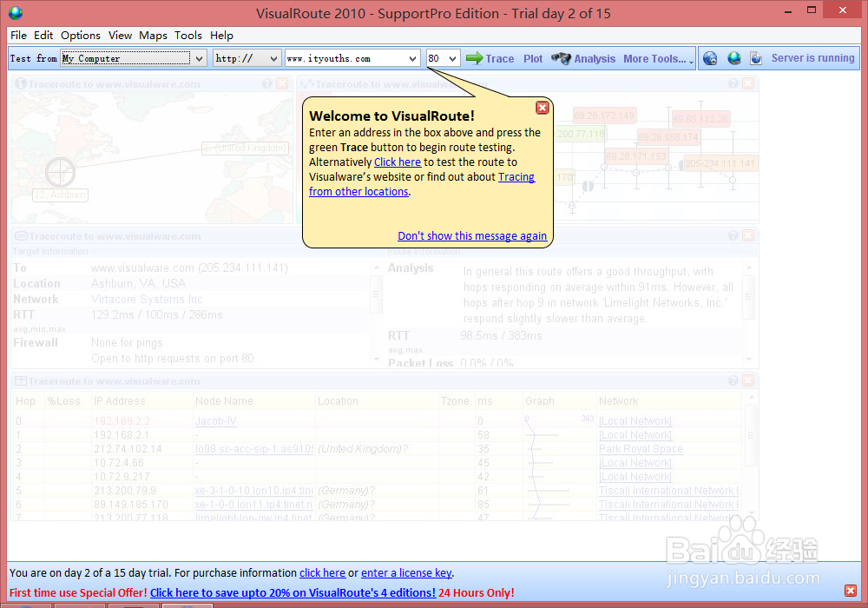Click Jacob-IV node name link
The width and height of the screenshot is (868, 608).
coord(215,421)
